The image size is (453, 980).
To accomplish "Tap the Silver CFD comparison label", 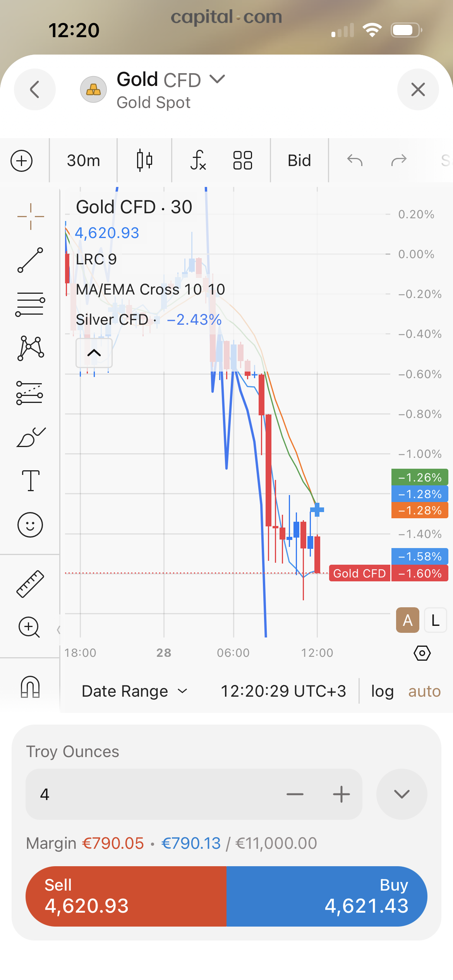I will pos(112,320).
